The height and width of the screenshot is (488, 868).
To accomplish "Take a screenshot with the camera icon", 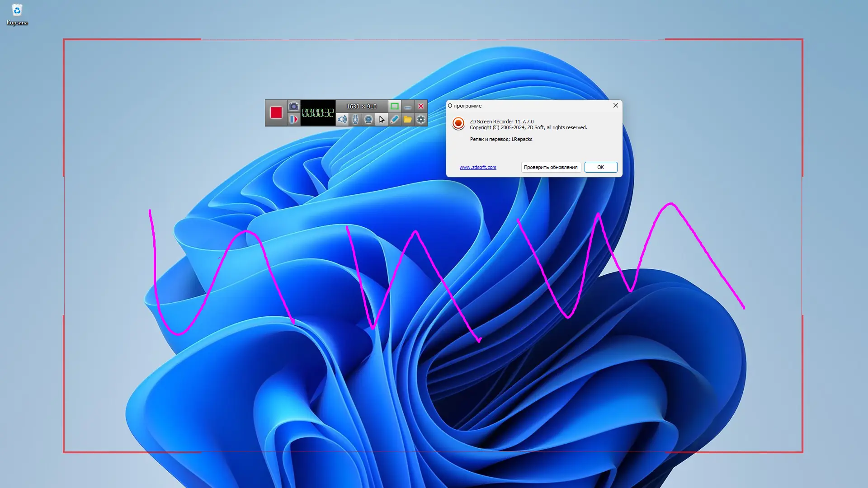I will pos(294,106).
